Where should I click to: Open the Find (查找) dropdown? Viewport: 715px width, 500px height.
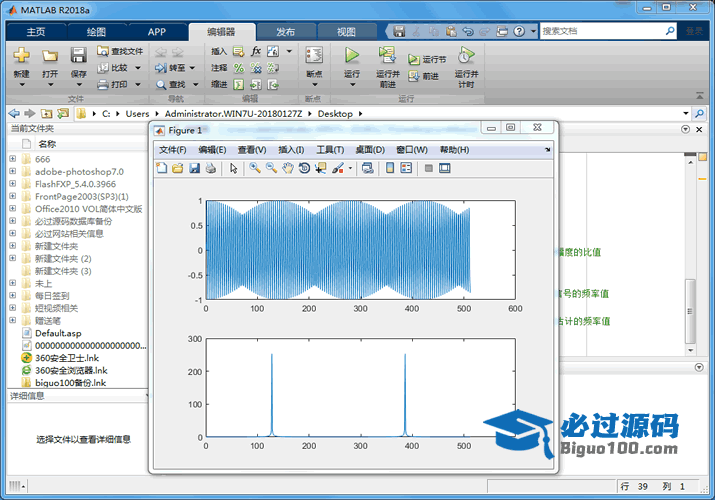(x=196, y=84)
